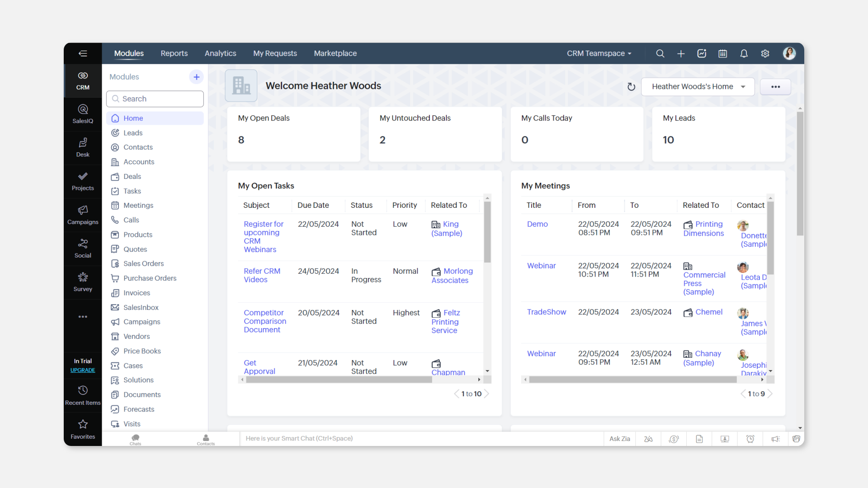The image size is (868, 488).
Task: Open Recent Items in the rail
Action: pyautogui.click(x=83, y=395)
